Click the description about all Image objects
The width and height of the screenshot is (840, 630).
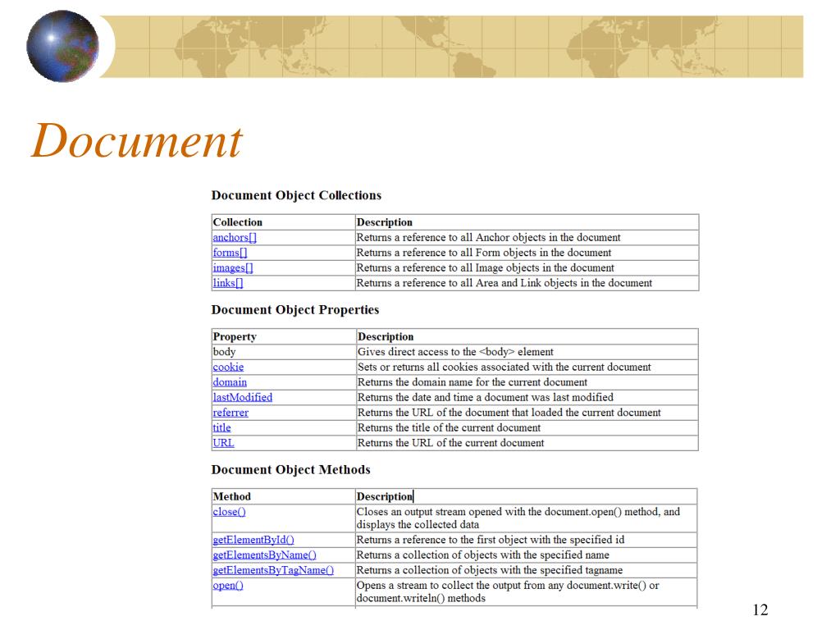pyautogui.click(x=486, y=267)
